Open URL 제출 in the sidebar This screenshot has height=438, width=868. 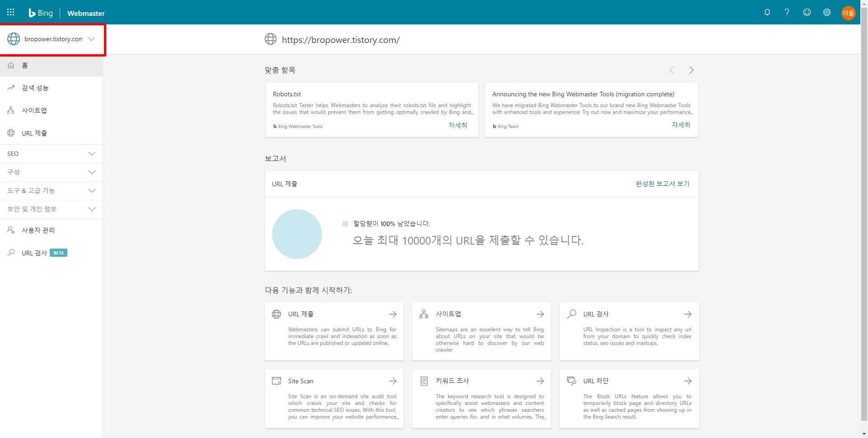[x=52, y=133]
